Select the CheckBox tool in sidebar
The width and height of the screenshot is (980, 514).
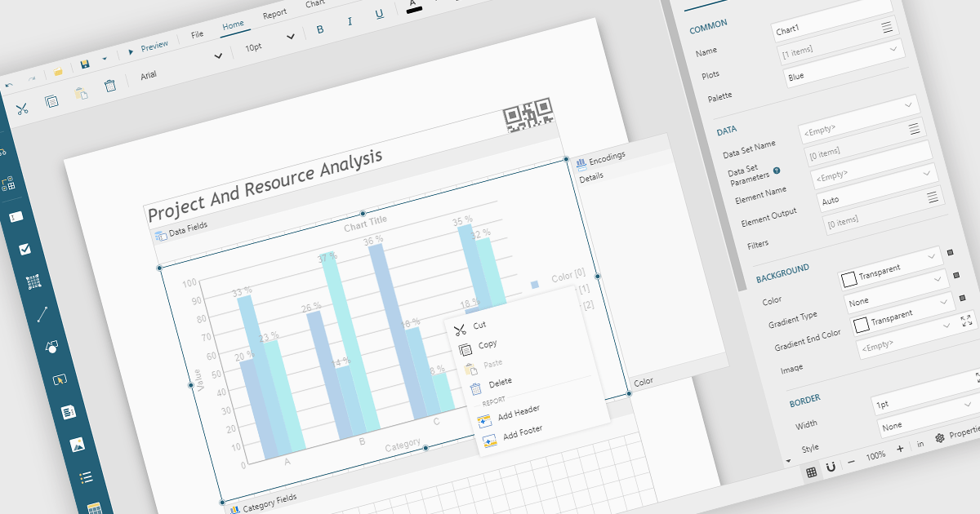coord(24,249)
